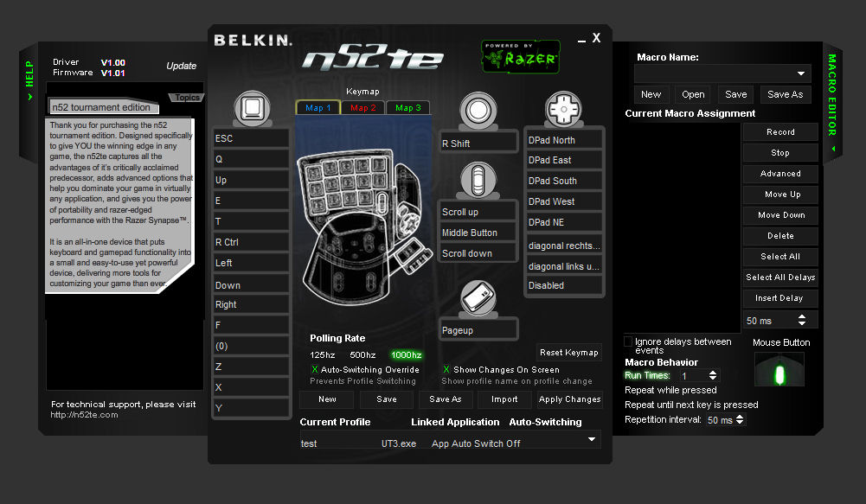Click Move Up in macro editor

[x=780, y=195]
